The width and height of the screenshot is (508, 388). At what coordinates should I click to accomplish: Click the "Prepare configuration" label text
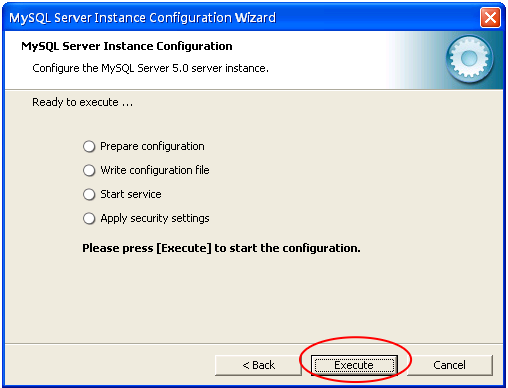(x=152, y=146)
